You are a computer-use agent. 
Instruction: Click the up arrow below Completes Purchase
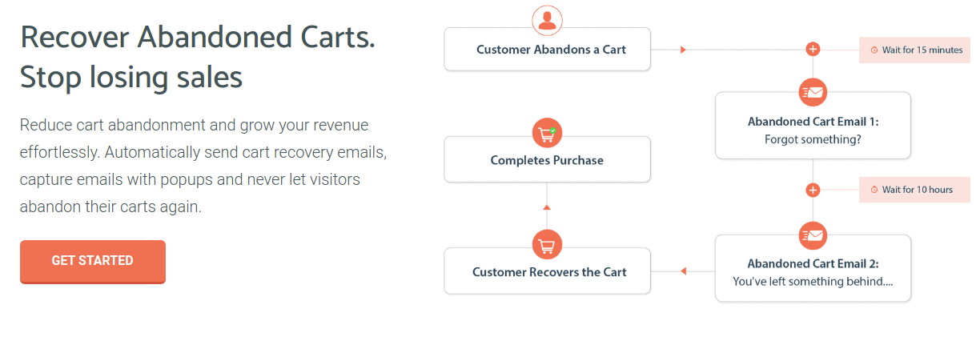[547, 207]
